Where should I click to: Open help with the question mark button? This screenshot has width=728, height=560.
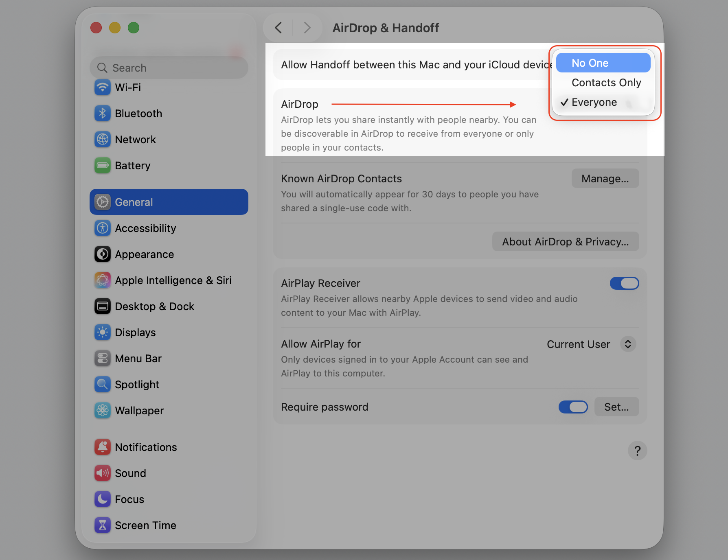point(637,451)
